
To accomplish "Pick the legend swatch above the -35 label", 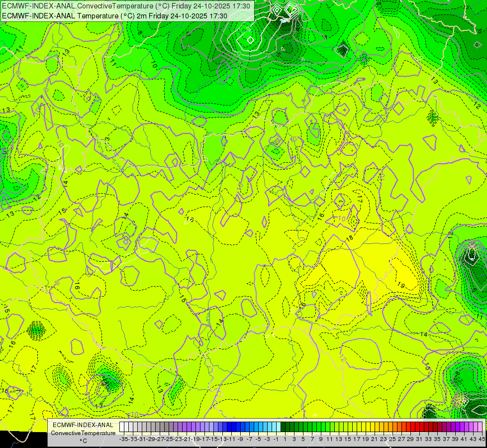I will pos(122,427).
